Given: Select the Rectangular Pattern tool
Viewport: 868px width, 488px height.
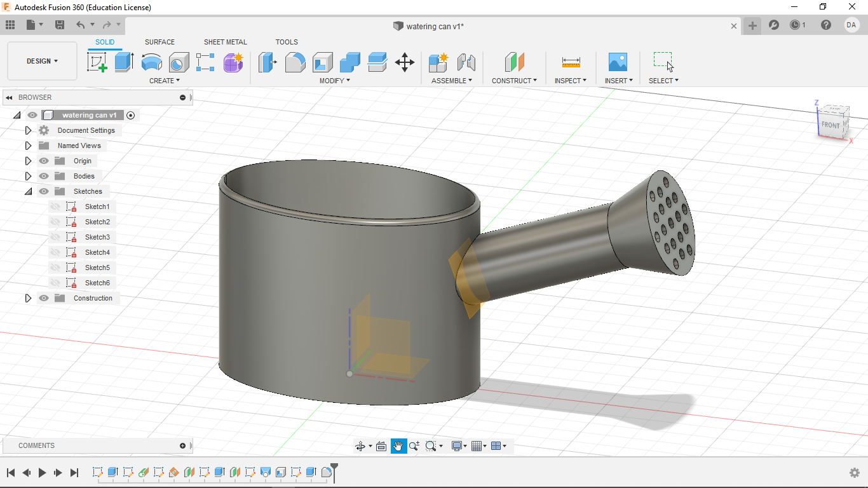Looking at the screenshot, I should (205, 62).
